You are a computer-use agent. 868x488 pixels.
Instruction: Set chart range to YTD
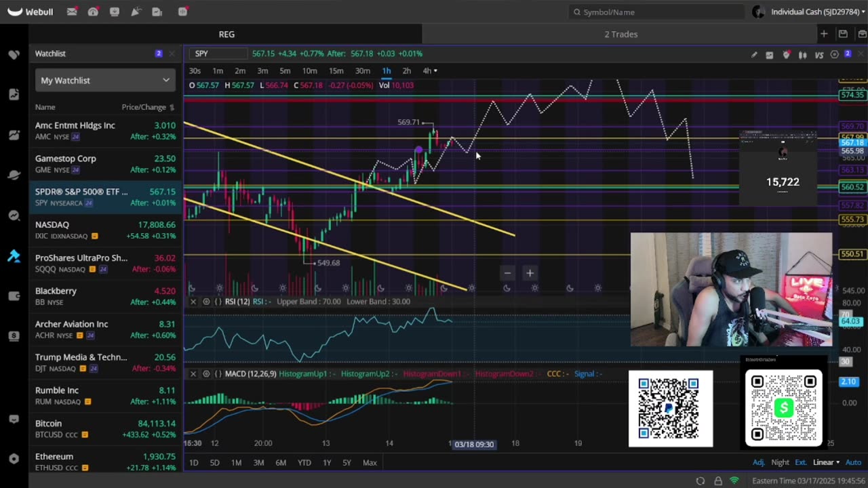[x=304, y=462]
